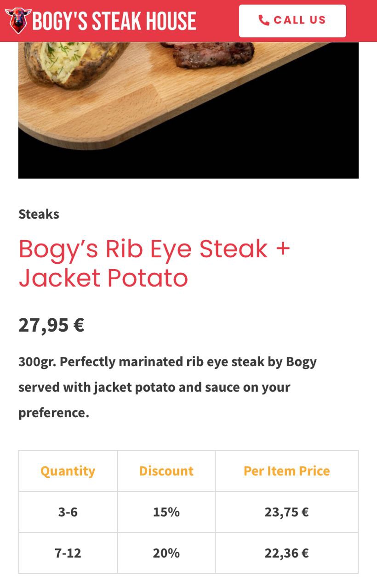Open the Steaks category link
377x588 pixels.
tap(39, 214)
